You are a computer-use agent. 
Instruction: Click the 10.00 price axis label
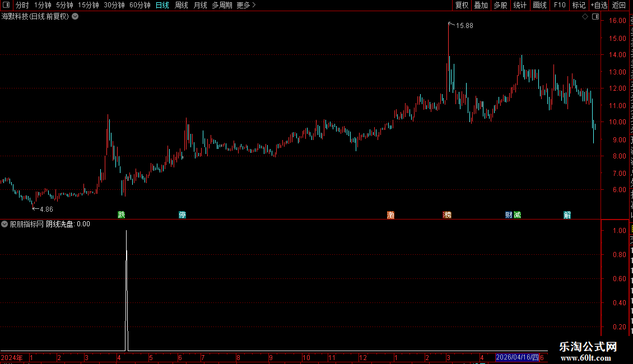[617, 122]
